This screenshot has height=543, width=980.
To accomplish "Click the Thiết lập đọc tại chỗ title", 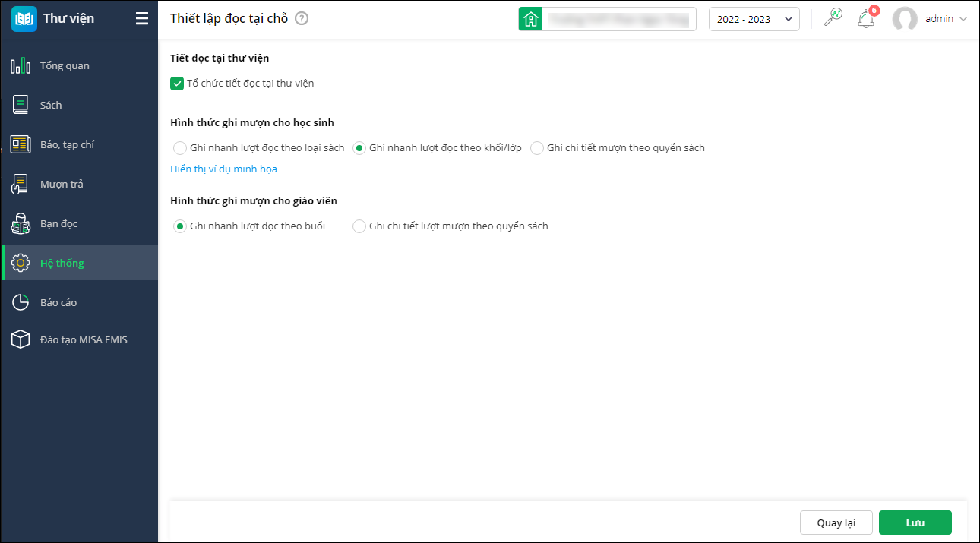I will 229,19.
